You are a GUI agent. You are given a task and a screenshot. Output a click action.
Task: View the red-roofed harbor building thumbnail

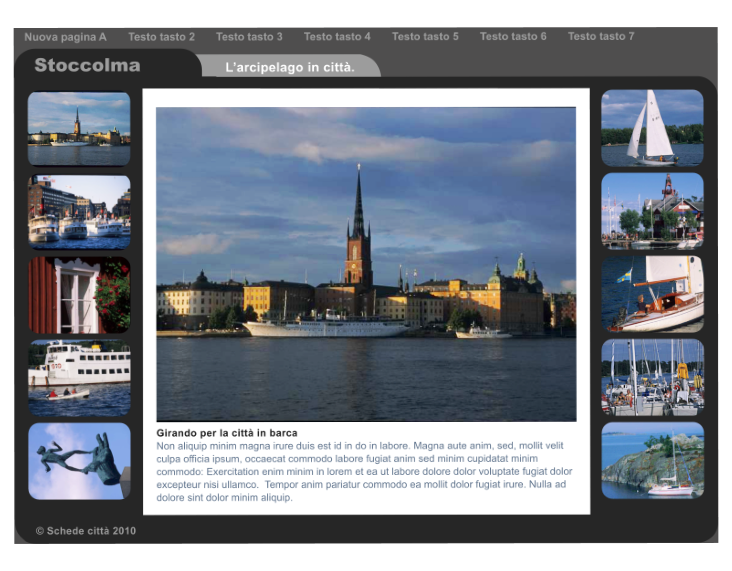(x=652, y=210)
